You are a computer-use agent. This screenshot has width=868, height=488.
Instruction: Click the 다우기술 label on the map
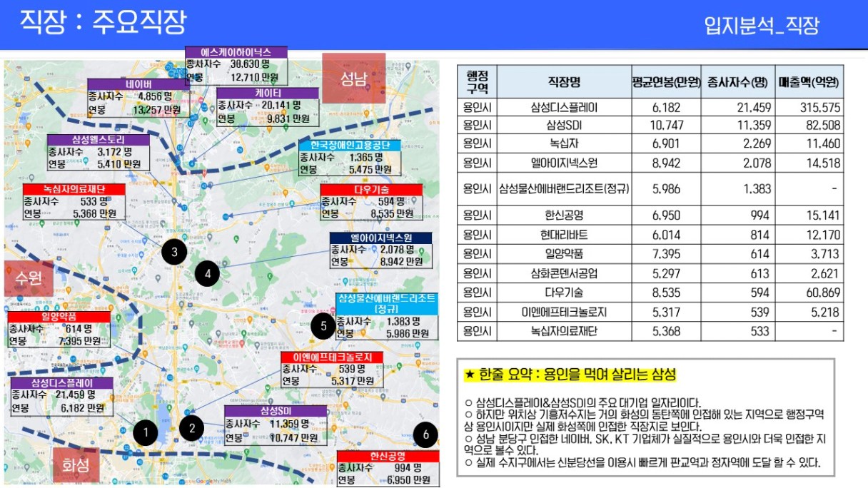[x=371, y=190]
